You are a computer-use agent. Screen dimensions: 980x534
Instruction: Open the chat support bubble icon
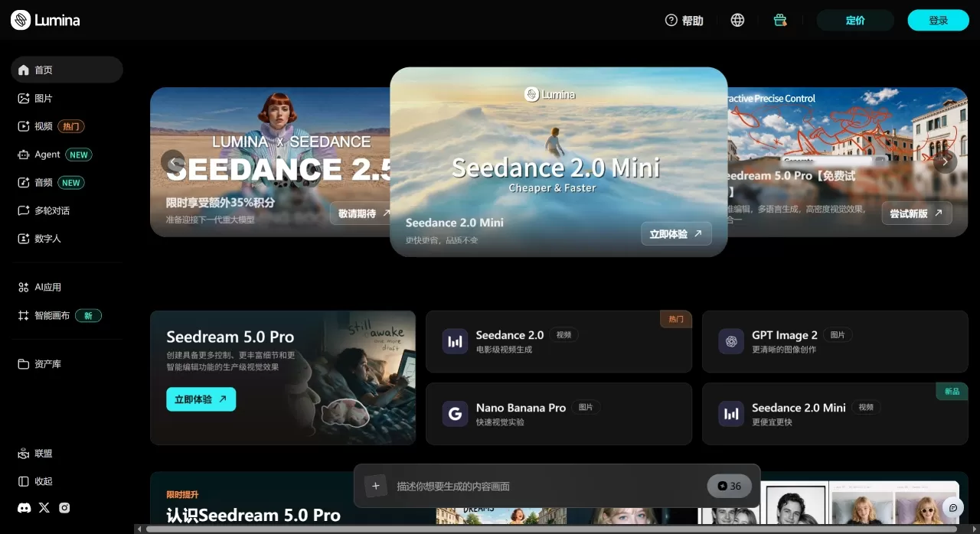(x=953, y=507)
